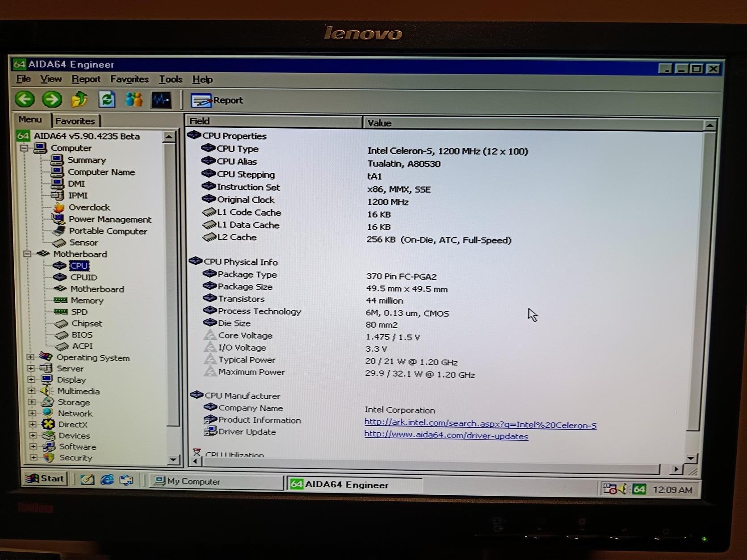Expand the Operating System node
The height and width of the screenshot is (560, 747).
click(30, 357)
